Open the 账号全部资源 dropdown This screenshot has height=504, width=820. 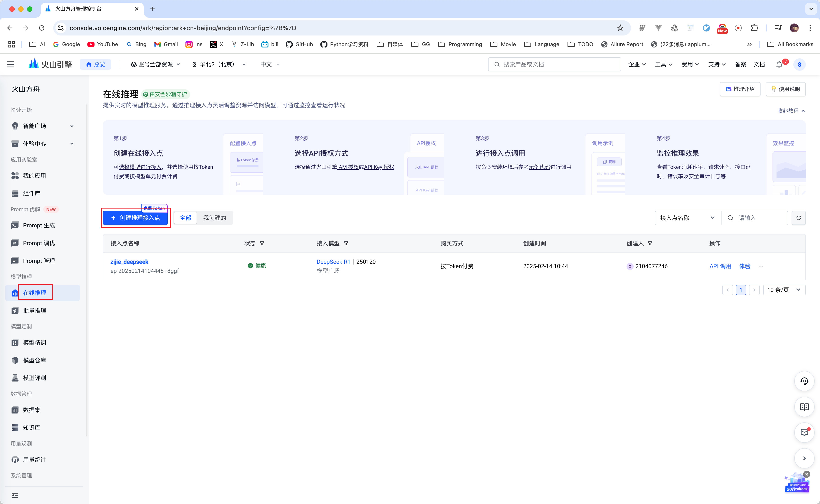point(155,64)
